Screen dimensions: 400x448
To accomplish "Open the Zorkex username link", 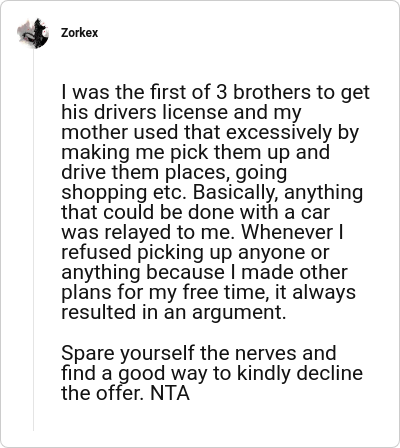I will tap(79, 33).
